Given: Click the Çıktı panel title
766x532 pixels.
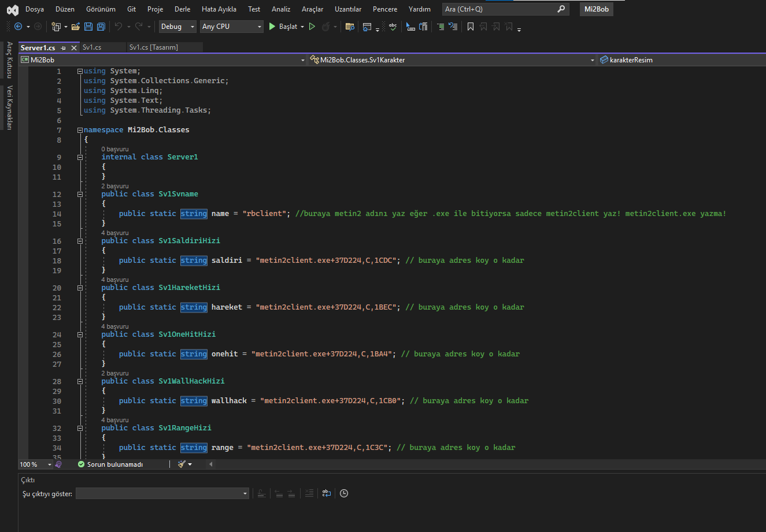Looking at the screenshot, I should [x=28, y=480].
